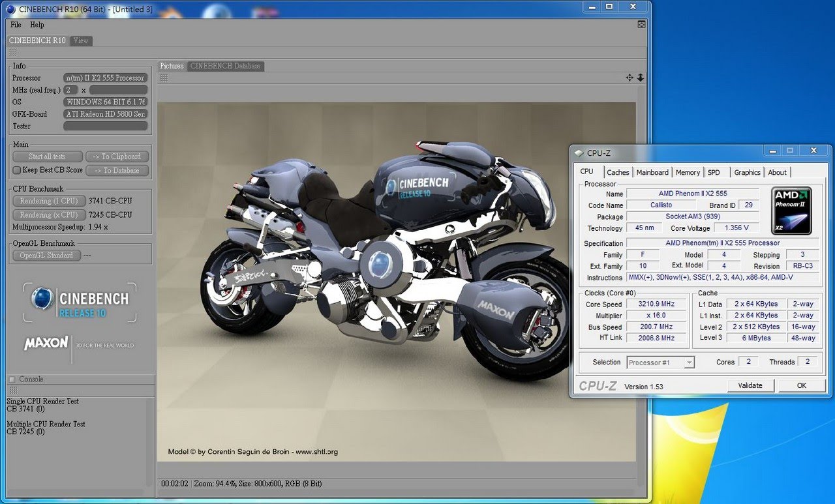The width and height of the screenshot is (835, 504).
Task: Click Start all tests button
Action: coord(48,156)
